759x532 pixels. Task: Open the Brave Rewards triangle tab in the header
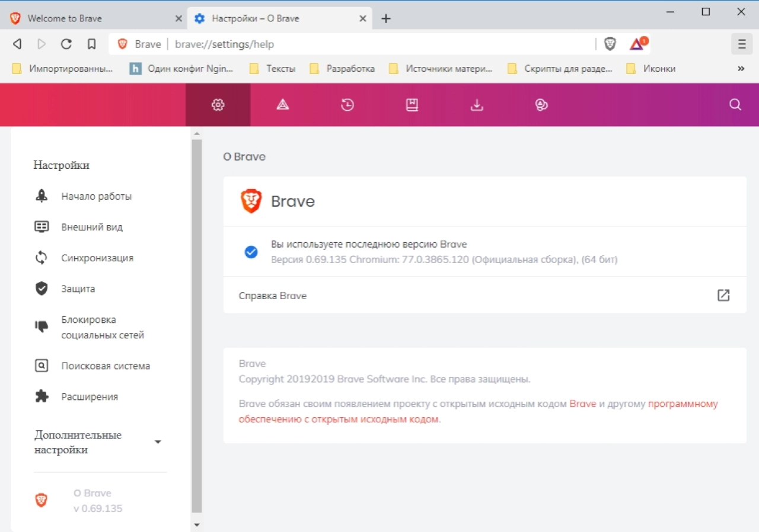(x=283, y=105)
